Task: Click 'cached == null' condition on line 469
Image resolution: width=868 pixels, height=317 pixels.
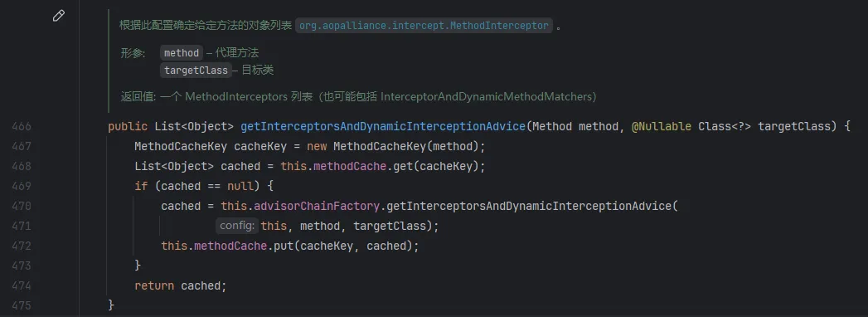Action: [x=207, y=186]
